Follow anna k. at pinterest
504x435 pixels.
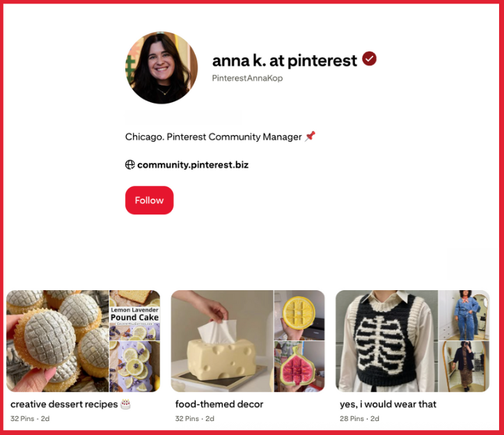pyautogui.click(x=149, y=200)
